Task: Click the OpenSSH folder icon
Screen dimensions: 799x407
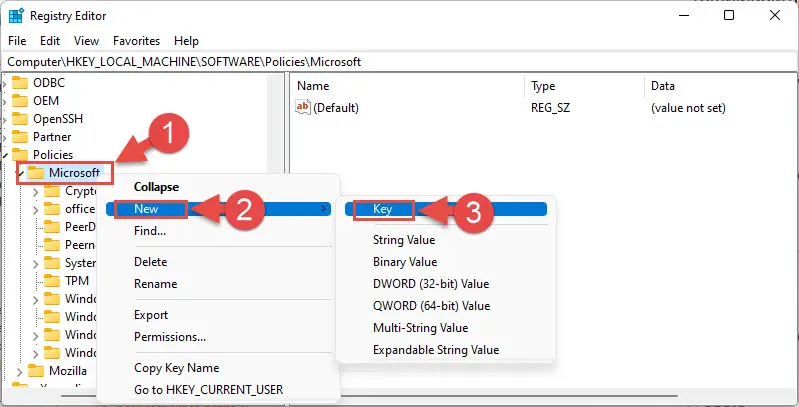Action: point(20,119)
